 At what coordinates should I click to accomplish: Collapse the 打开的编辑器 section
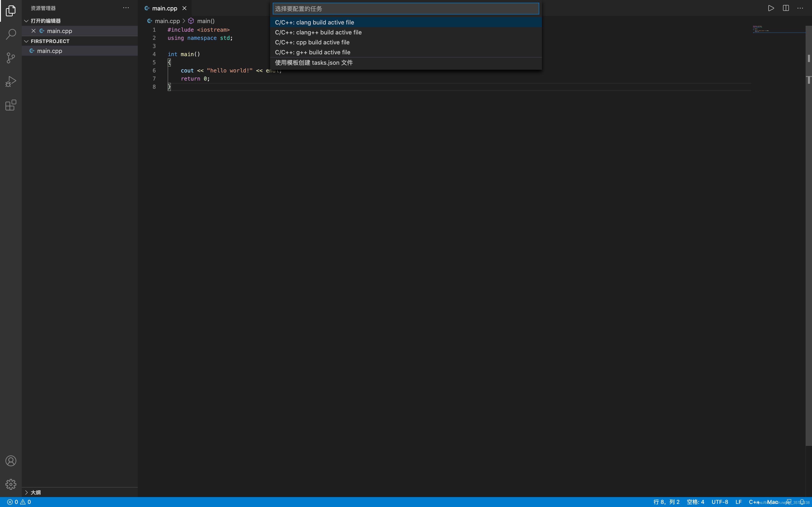[45, 21]
